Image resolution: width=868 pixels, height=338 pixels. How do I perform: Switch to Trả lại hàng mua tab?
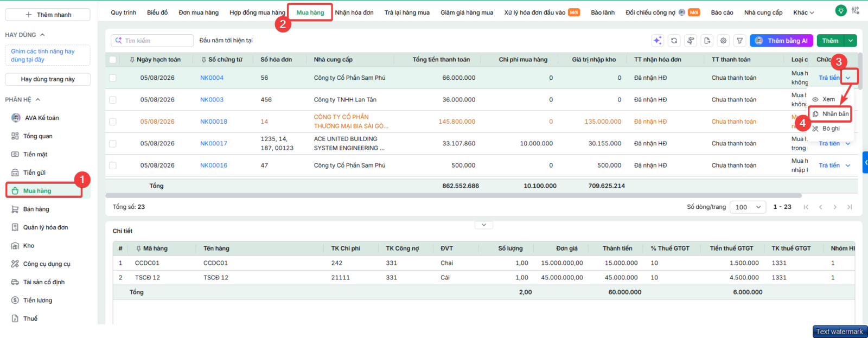[407, 12]
